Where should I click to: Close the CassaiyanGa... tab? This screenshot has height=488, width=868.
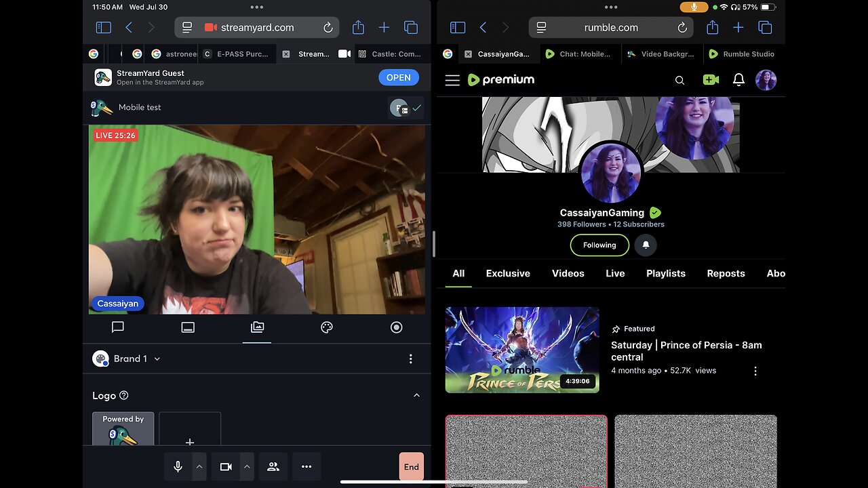(468, 54)
